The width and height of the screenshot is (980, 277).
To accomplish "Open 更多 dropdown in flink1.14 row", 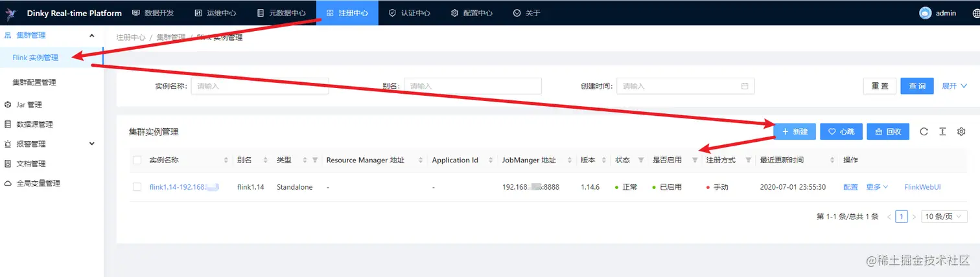I will (877, 187).
